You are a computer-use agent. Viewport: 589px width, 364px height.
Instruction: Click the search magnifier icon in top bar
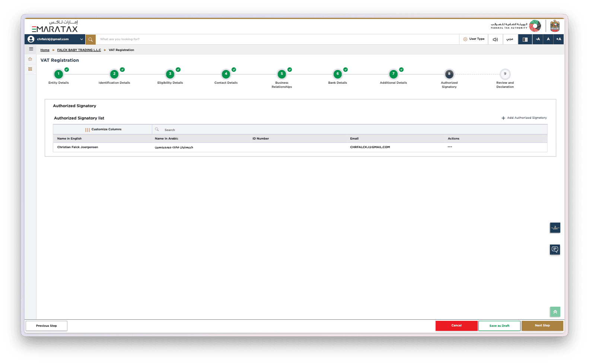point(90,39)
